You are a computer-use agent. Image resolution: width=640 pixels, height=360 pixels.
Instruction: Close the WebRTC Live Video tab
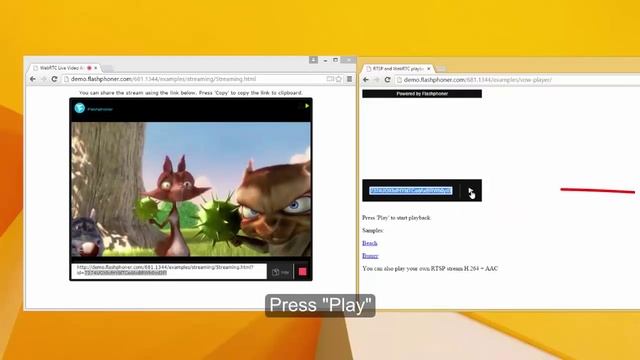96,68
